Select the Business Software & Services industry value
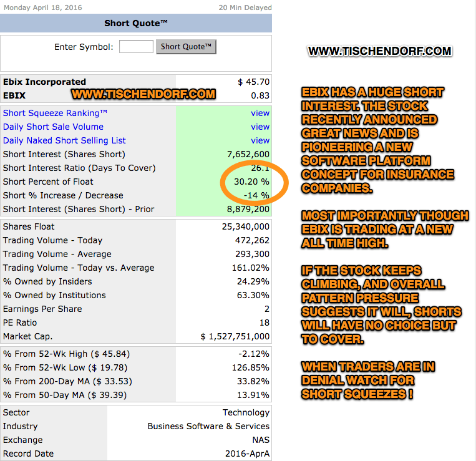Screen dimensions: 476x461 208,426
